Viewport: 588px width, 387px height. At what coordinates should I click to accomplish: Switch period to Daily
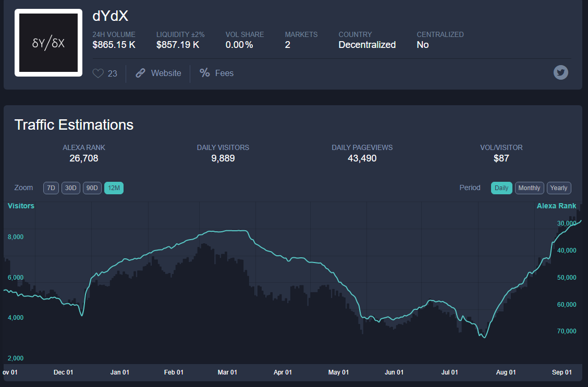501,188
